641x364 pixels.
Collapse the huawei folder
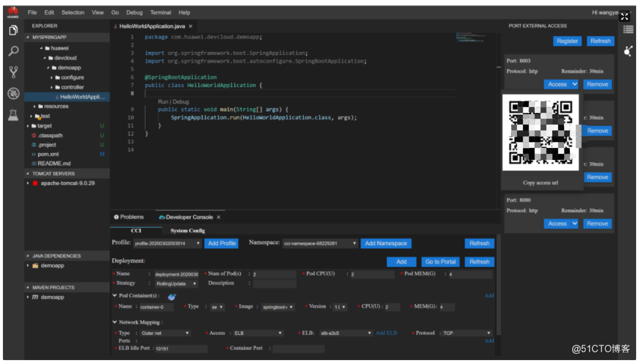42,48
